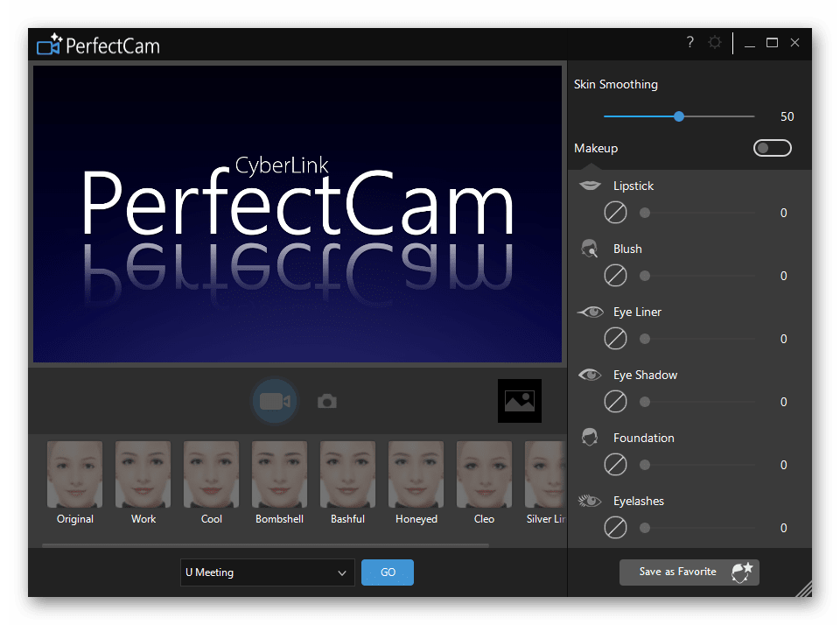Viewport: 840px width, 625px height.
Task: Take a snapshot with the camera icon
Action: pyautogui.click(x=326, y=402)
